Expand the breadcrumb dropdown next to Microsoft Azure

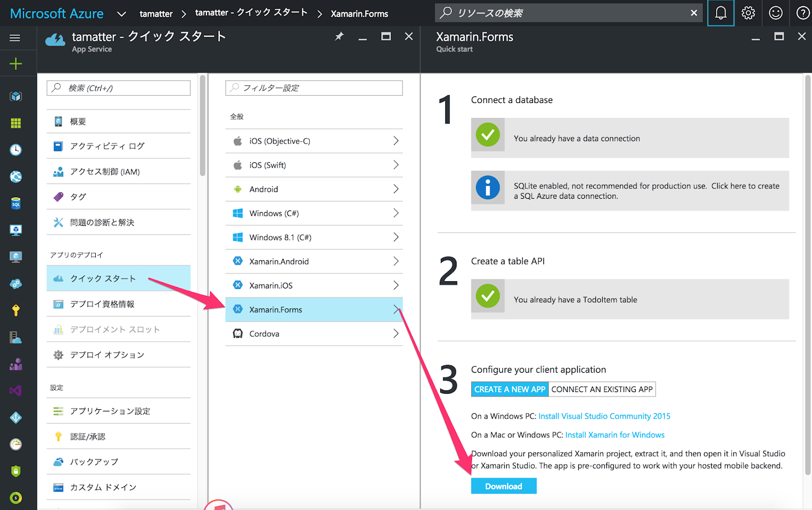click(x=121, y=14)
